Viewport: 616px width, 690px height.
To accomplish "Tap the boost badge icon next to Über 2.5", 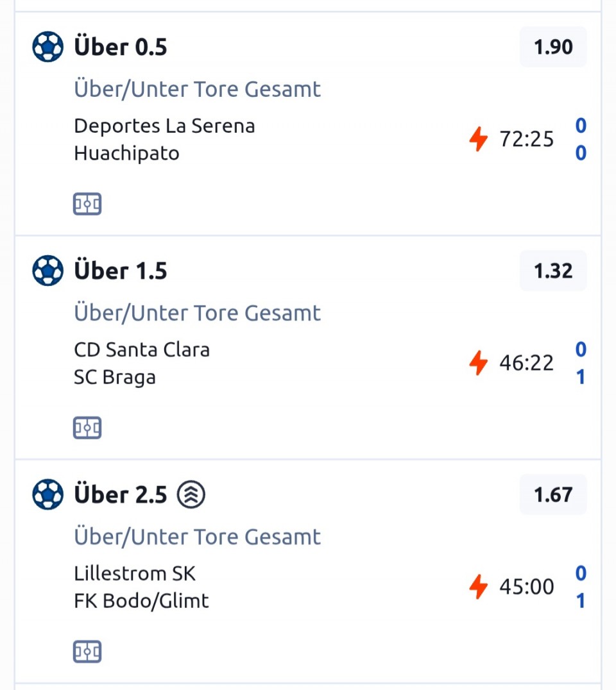I will (191, 494).
